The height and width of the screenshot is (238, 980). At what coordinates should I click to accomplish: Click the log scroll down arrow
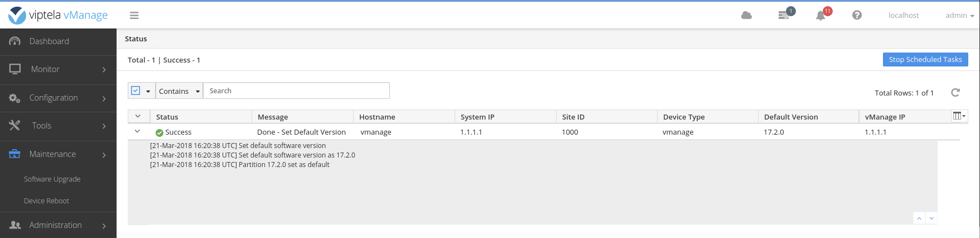point(931,218)
